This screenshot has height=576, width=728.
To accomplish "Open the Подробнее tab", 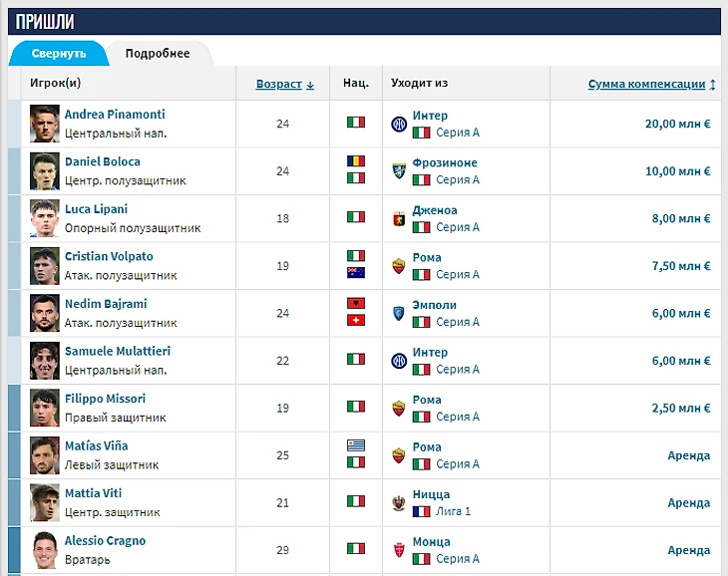I will 158,54.
